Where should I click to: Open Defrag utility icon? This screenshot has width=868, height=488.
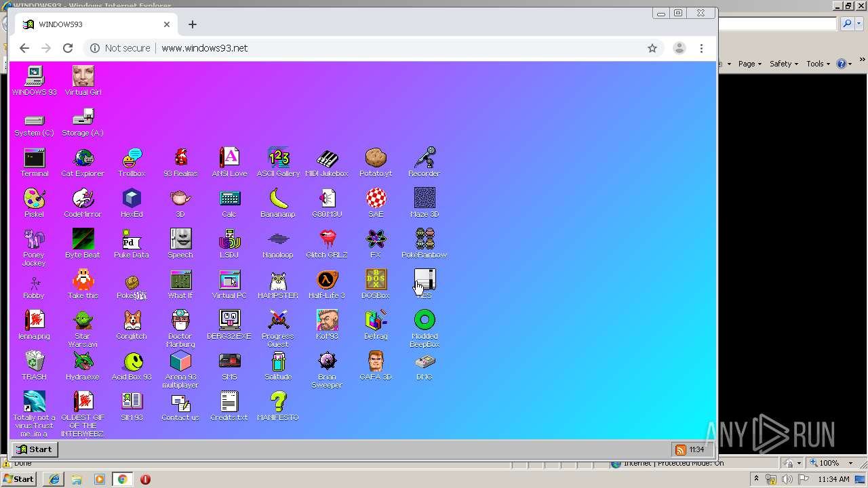376,325
